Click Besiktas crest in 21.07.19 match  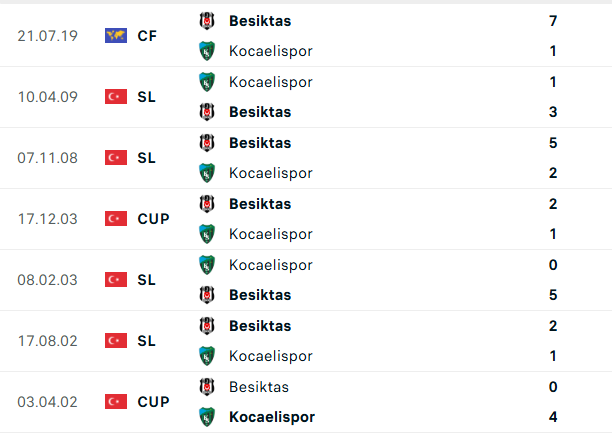point(207,21)
